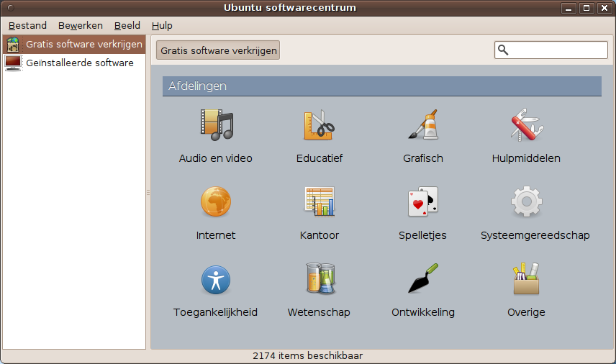Click the Overige label

(x=527, y=312)
